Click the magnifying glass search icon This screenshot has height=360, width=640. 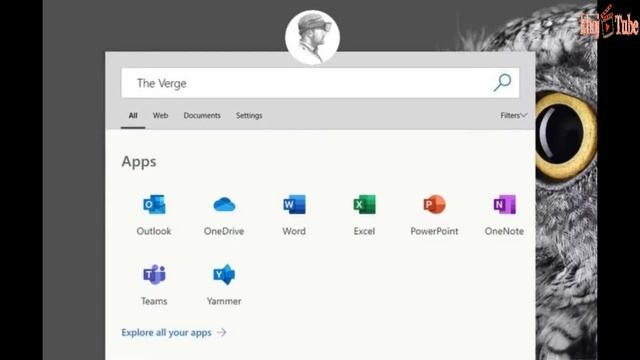tap(502, 82)
